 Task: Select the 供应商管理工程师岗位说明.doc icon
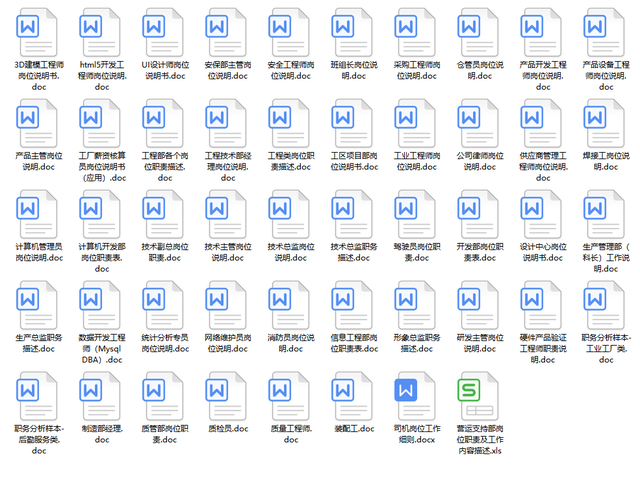[540, 123]
